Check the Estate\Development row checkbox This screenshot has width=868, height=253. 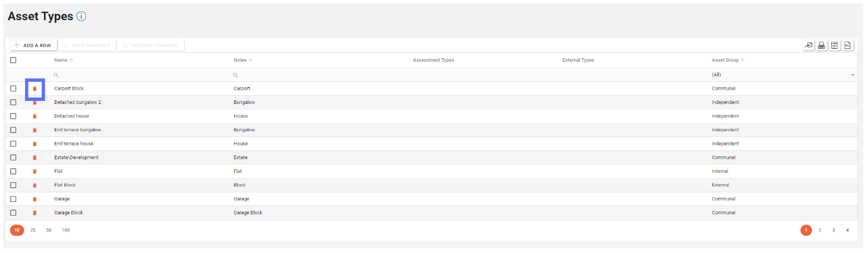click(13, 157)
